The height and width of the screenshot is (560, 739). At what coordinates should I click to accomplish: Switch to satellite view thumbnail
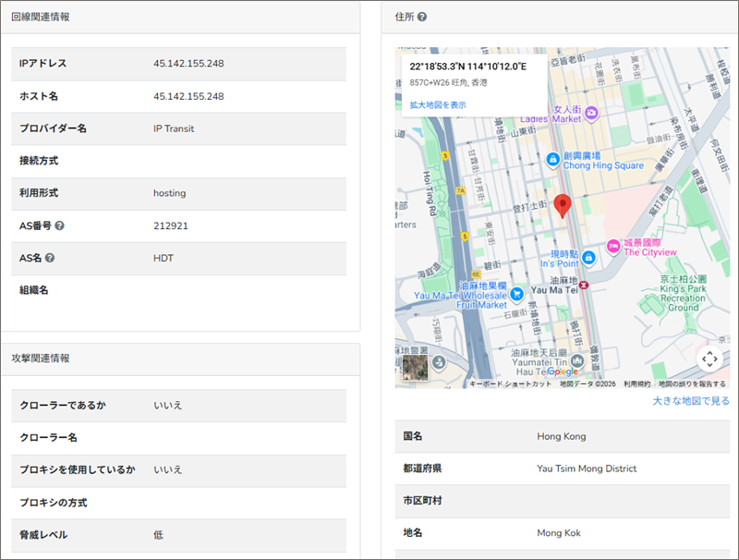pyautogui.click(x=416, y=368)
